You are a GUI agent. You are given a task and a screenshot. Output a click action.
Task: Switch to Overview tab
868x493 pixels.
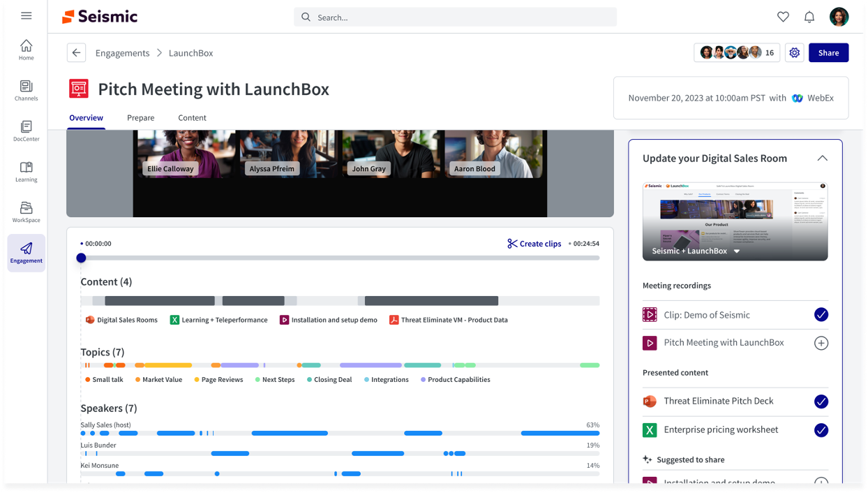86,118
